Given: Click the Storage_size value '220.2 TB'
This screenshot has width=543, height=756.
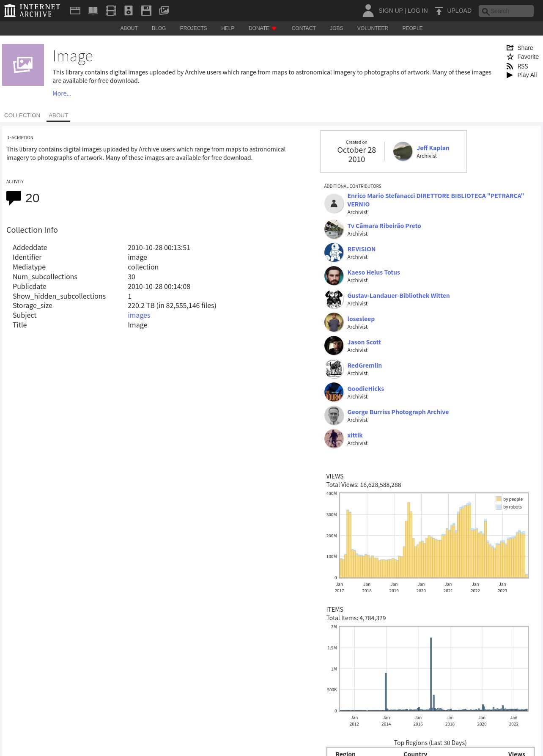Looking at the screenshot, I should click(172, 305).
